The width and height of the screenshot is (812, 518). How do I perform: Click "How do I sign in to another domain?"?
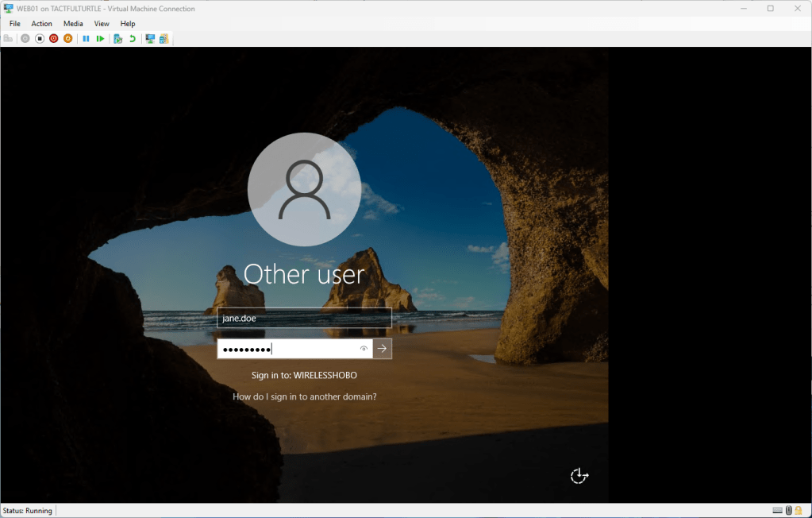pyautogui.click(x=304, y=396)
